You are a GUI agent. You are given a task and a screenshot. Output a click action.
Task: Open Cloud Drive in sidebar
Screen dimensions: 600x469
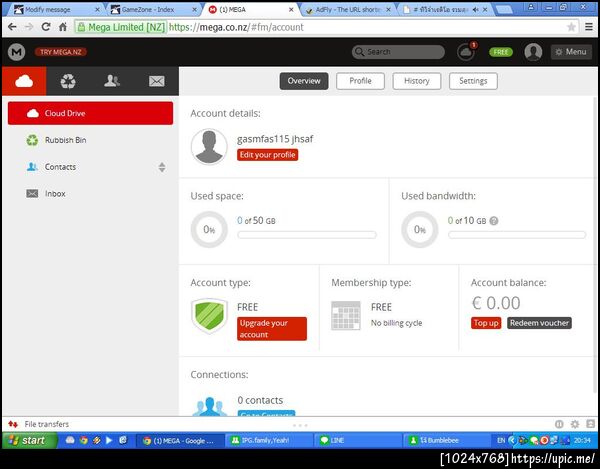pyautogui.click(x=90, y=113)
